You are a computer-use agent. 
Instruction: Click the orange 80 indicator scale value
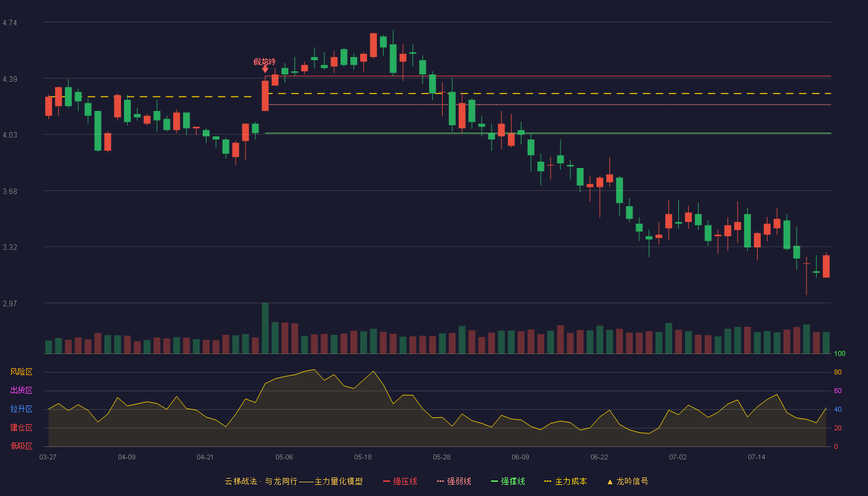point(838,372)
